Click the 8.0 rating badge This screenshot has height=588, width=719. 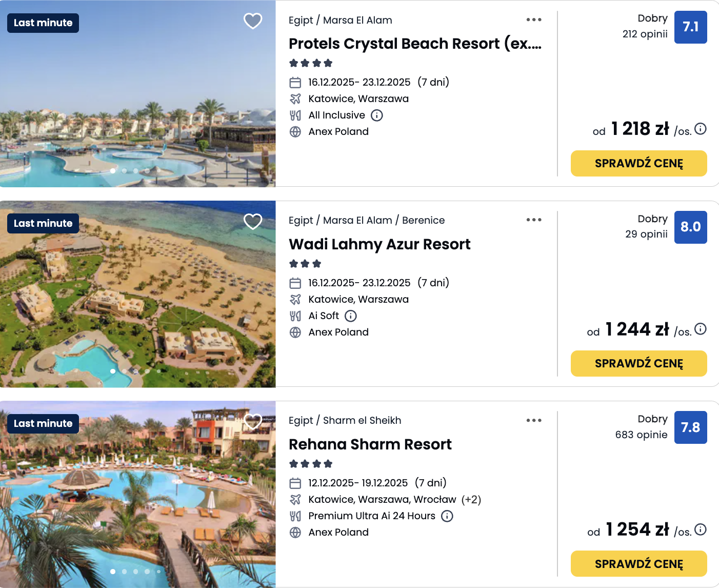tap(690, 227)
